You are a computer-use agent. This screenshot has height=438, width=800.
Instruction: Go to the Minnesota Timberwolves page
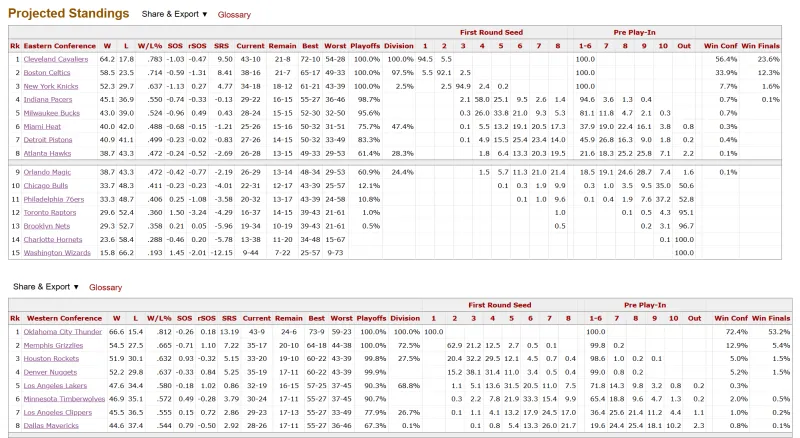click(64, 399)
